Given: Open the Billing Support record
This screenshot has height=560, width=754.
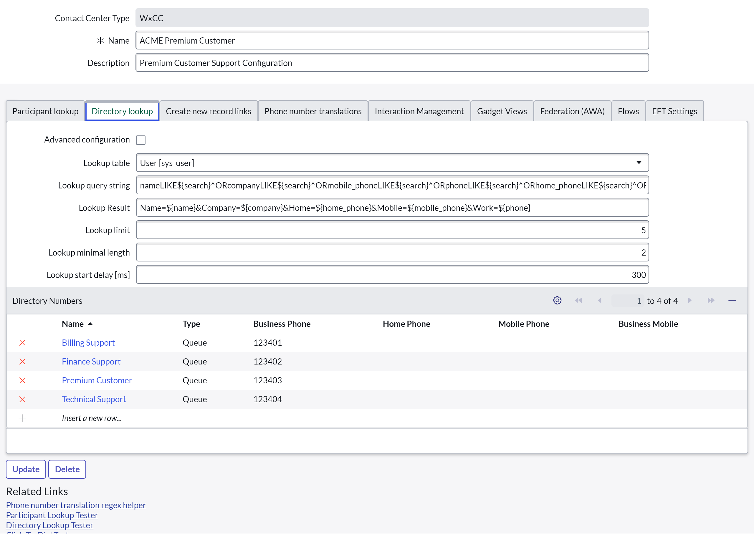Looking at the screenshot, I should pyautogui.click(x=88, y=343).
